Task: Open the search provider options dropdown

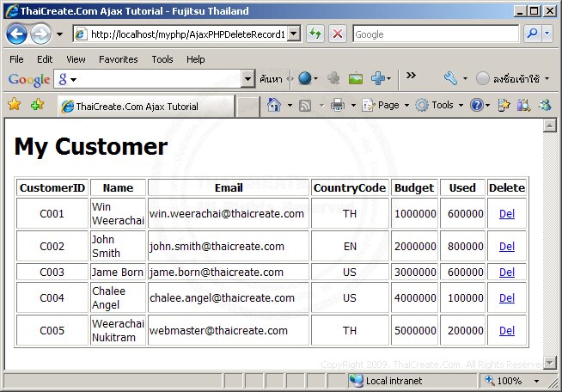Action: pos(547,34)
